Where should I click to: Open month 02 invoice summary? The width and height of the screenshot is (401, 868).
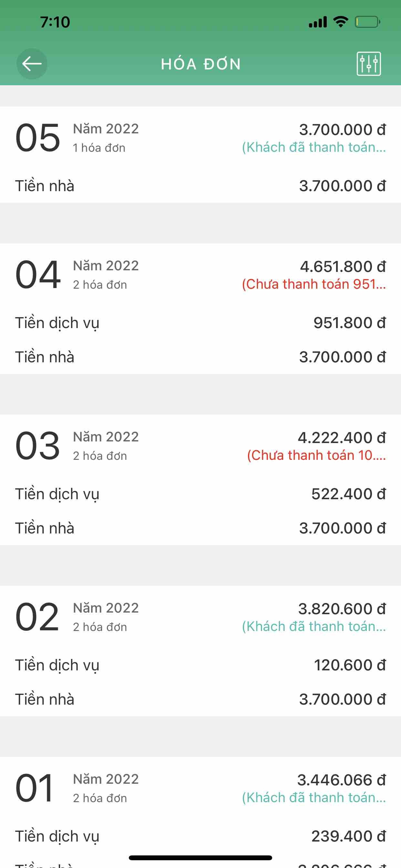coord(38,617)
